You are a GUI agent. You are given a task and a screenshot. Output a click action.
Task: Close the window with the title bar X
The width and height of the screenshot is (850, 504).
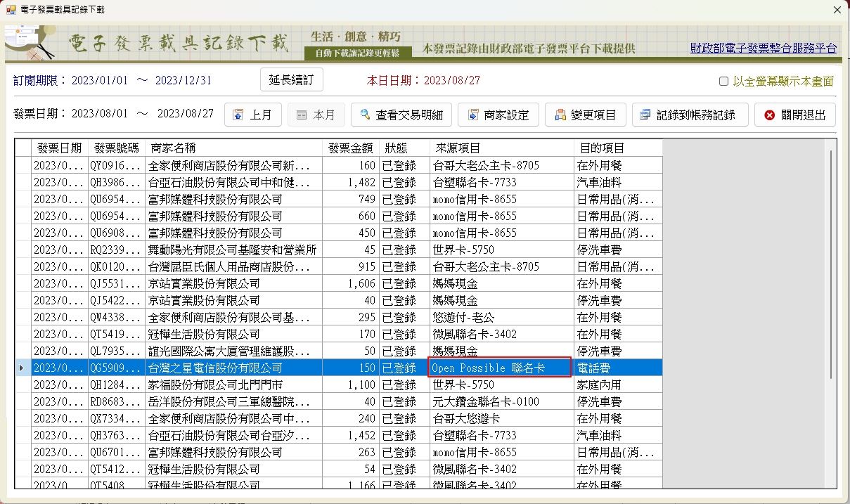(837, 10)
